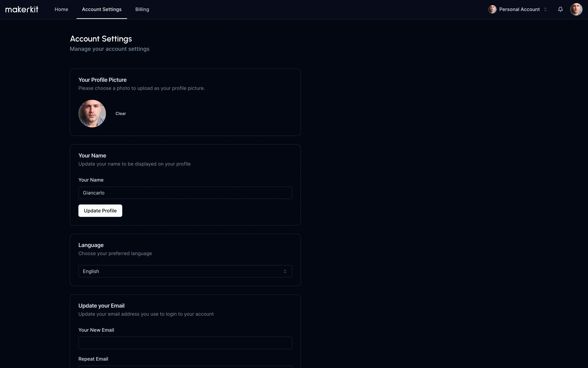Open the English language dropdown
The width and height of the screenshot is (588, 368).
tap(185, 271)
